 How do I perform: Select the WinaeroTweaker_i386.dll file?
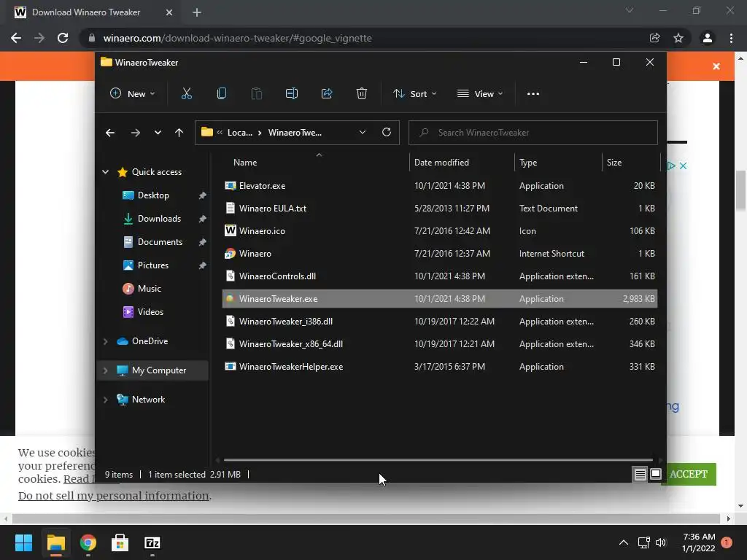point(440,322)
